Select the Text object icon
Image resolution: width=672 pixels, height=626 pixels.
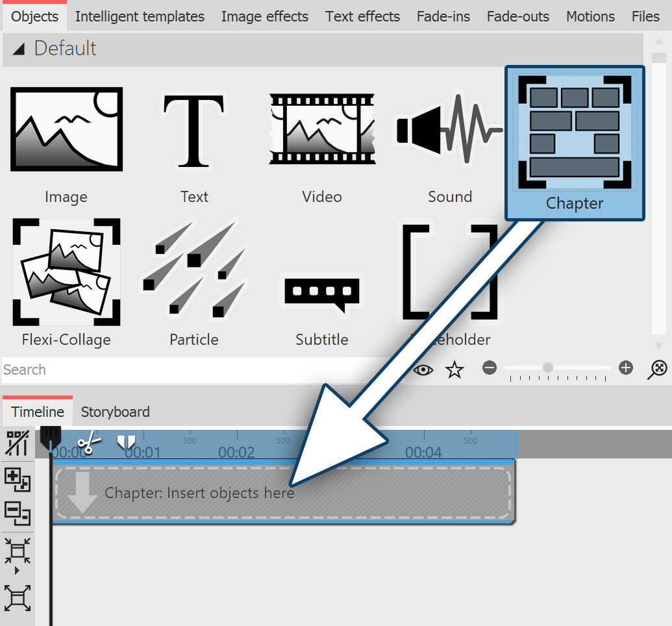click(x=194, y=130)
